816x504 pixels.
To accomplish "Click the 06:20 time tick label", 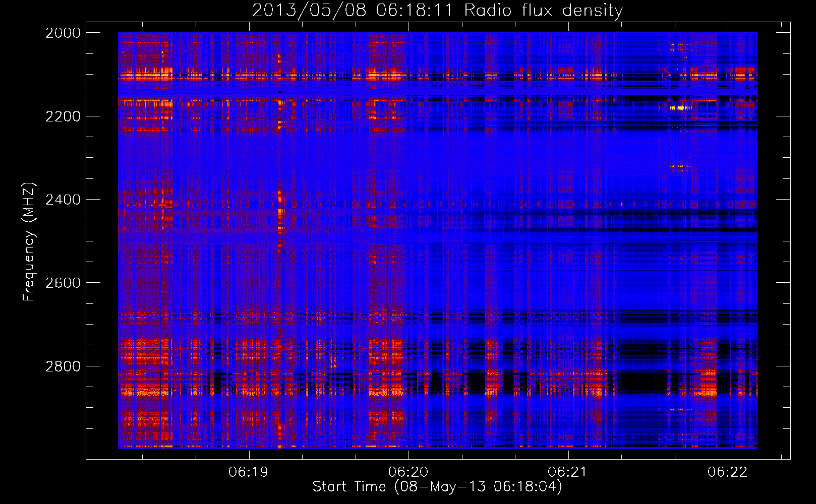I will point(408,472).
